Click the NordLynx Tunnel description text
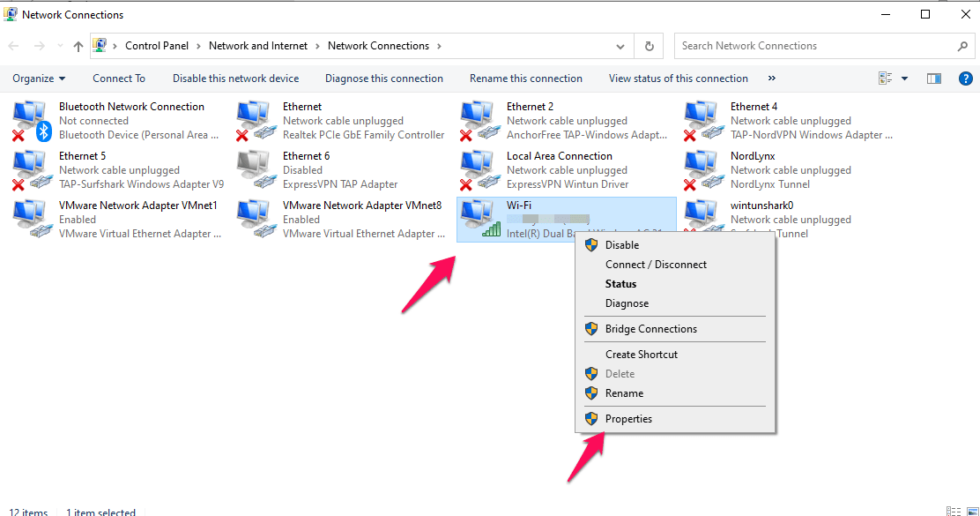Viewport: 980px width, 516px height. point(770,184)
